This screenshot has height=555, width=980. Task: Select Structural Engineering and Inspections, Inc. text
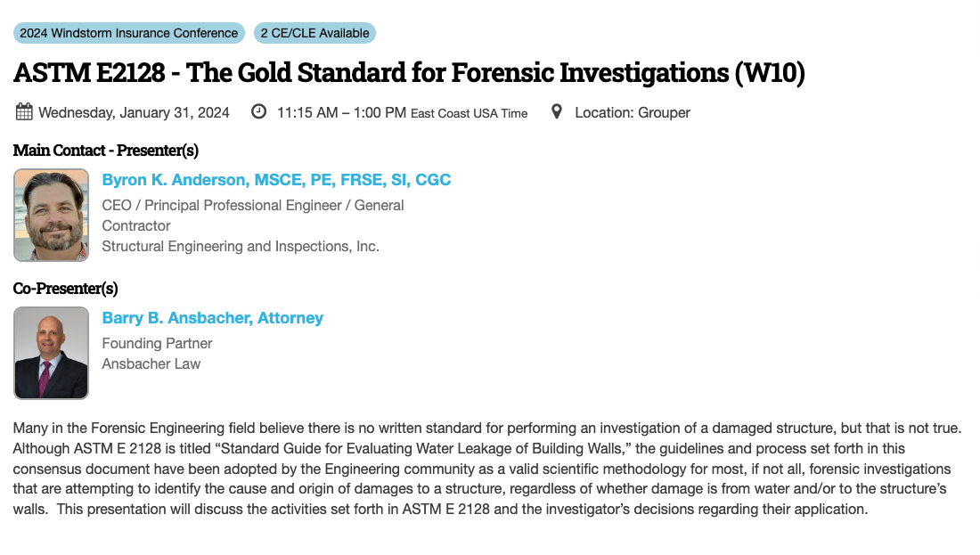(x=243, y=246)
